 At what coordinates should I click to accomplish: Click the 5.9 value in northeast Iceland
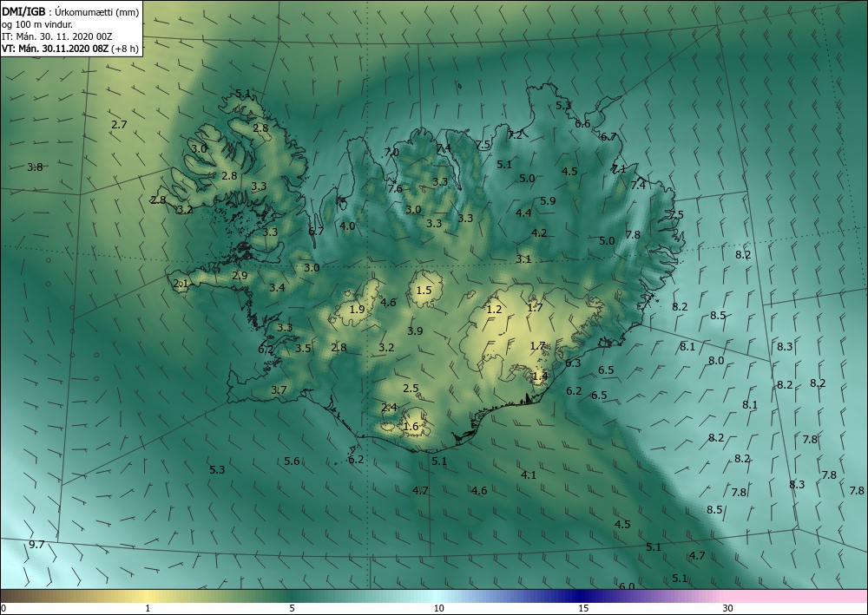click(548, 200)
